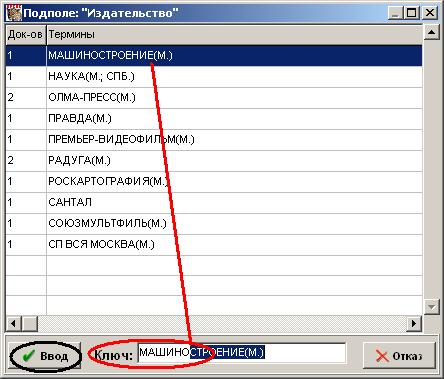Screen dimensions: 444x379
Task: Select the МАШИНОСТРОЕНИЕ(М.) row
Action: 214,55
